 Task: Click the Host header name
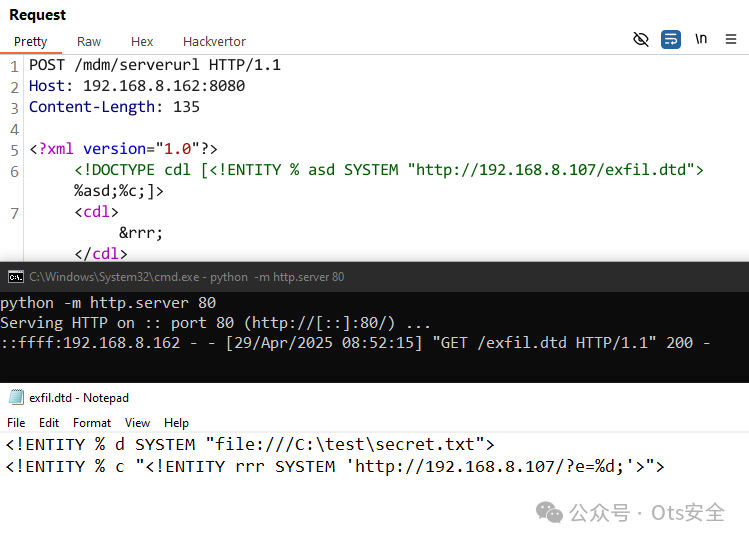point(47,86)
